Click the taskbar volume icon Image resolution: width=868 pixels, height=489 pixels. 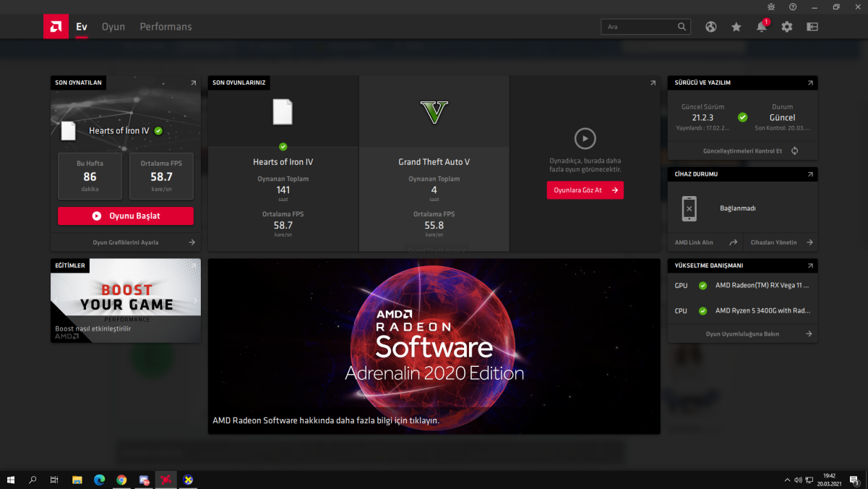click(798, 480)
